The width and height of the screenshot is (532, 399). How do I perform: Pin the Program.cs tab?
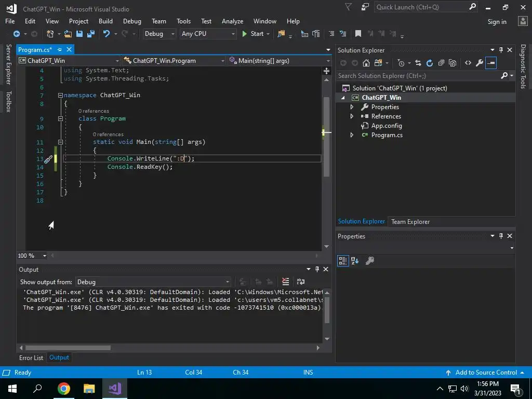click(59, 49)
